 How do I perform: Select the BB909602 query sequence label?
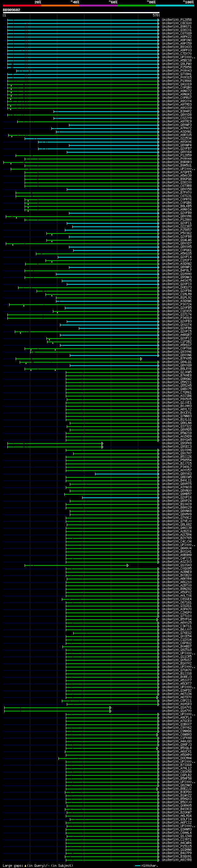point(11,10)
